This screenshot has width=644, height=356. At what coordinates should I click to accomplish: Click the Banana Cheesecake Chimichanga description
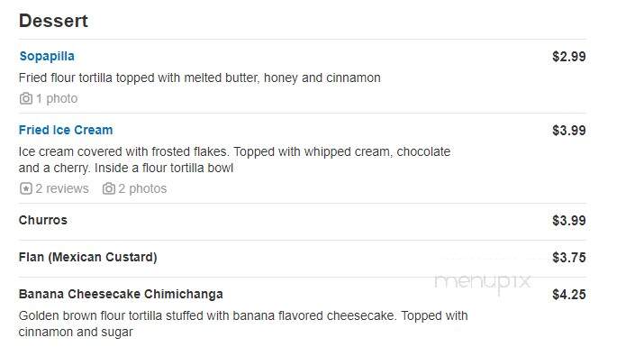pyautogui.click(x=243, y=324)
